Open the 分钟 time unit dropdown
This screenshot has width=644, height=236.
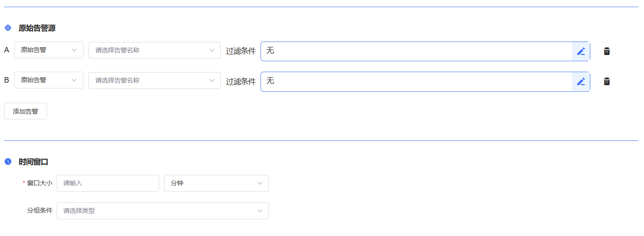[x=216, y=183]
